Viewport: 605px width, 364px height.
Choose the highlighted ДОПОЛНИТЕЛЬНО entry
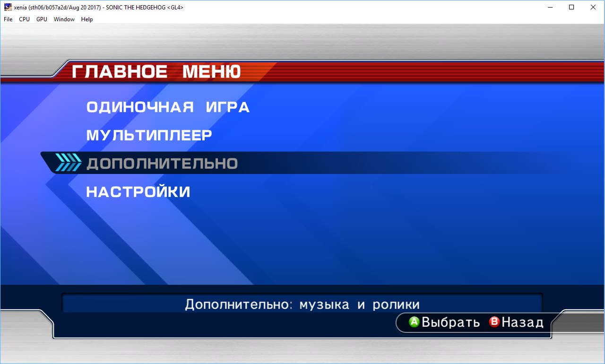(x=162, y=164)
